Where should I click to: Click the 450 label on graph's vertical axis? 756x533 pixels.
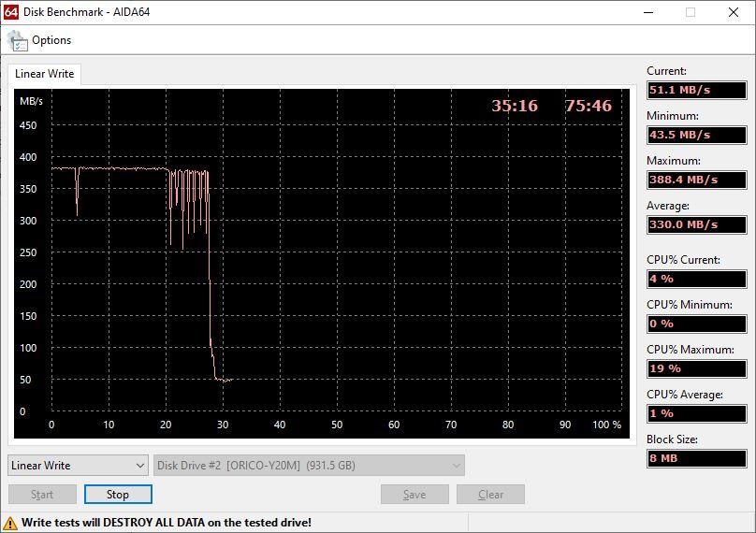28,125
